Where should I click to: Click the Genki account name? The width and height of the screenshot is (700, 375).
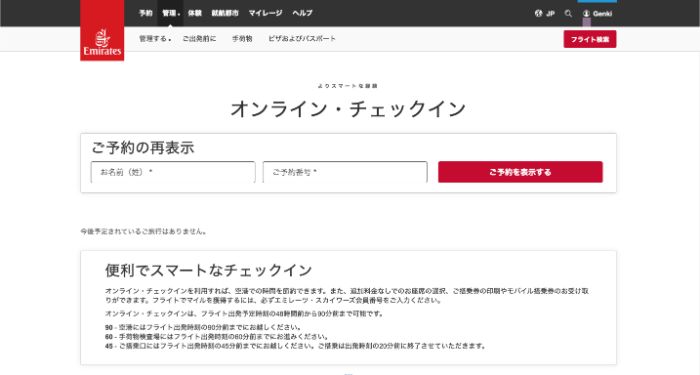pyautogui.click(x=602, y=13)
